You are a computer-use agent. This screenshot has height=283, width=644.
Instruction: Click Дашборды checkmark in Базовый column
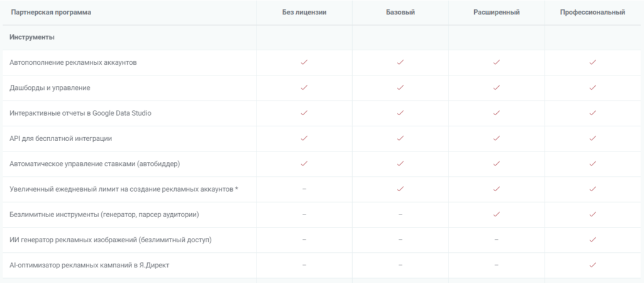400,87
